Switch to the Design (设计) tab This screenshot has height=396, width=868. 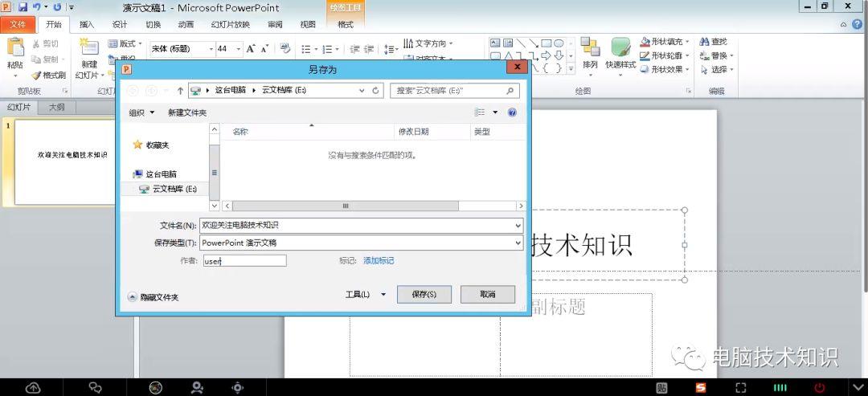(x=120, y=24)
